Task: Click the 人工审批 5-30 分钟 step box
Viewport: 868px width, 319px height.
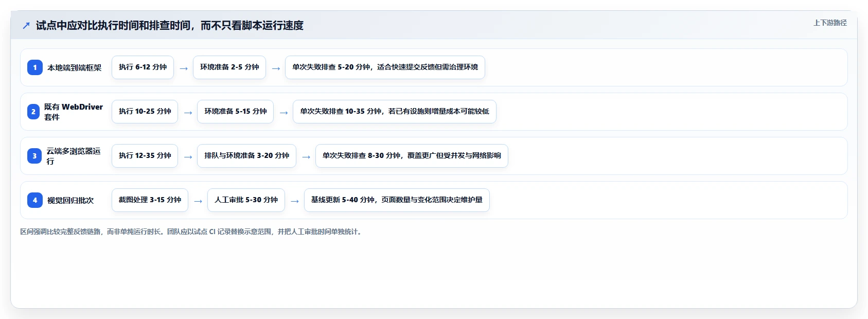Action: tap(246, 200)
